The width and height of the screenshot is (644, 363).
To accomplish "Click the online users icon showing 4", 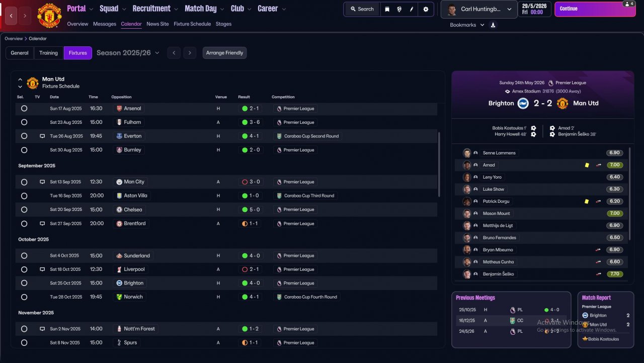I will (x=628, y=4).
